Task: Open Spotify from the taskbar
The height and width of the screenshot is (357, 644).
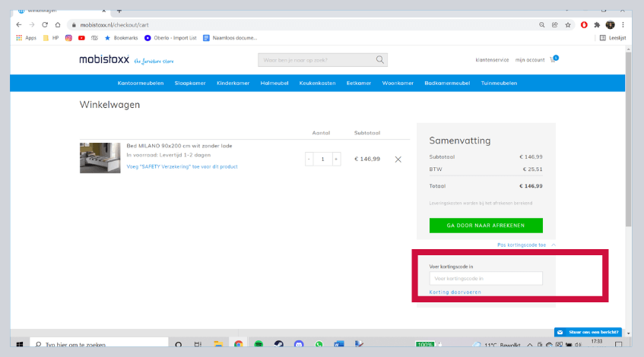Action: 259,344
